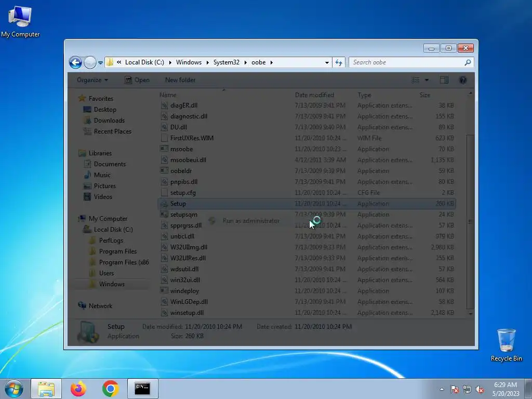Expand the address bar history dropdown
532x399 pixels.
click(327, 62)
